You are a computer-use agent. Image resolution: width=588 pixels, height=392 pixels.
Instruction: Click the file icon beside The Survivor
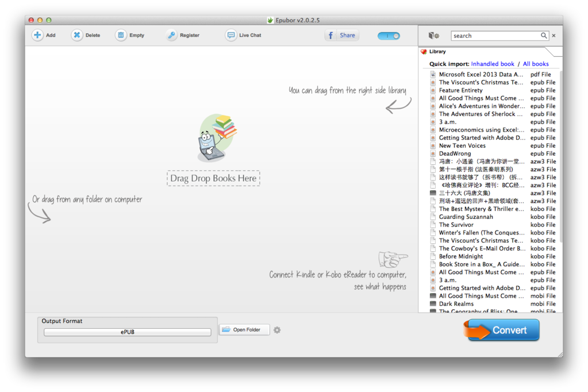[x=433, y=225]
